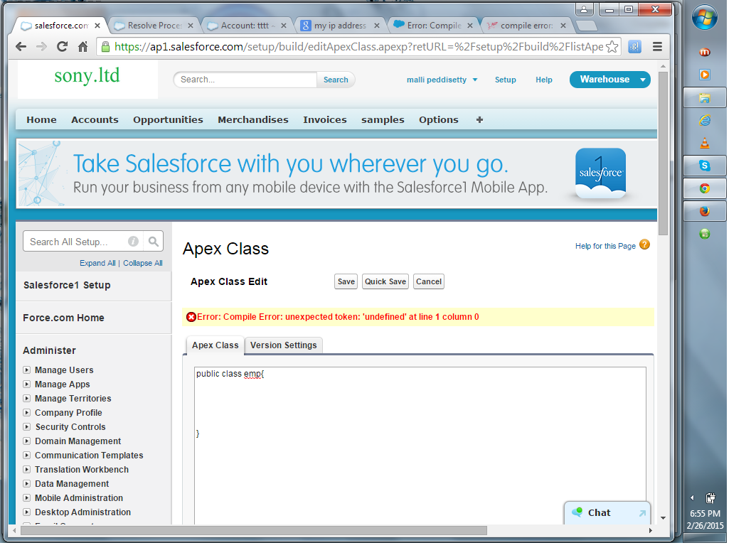This screenshot has height=560, width=751.
Task: Open Google Chrome from the taskbar
Action: pyautogui.click(x=705, y=188)
